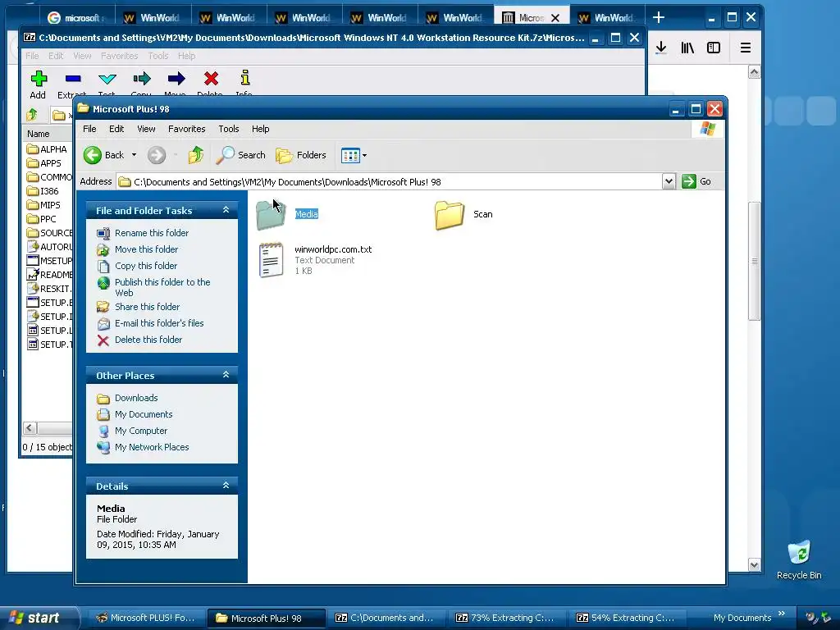Close the active Micros browser tab
The image size is (840, 630).
click(555, 18)
